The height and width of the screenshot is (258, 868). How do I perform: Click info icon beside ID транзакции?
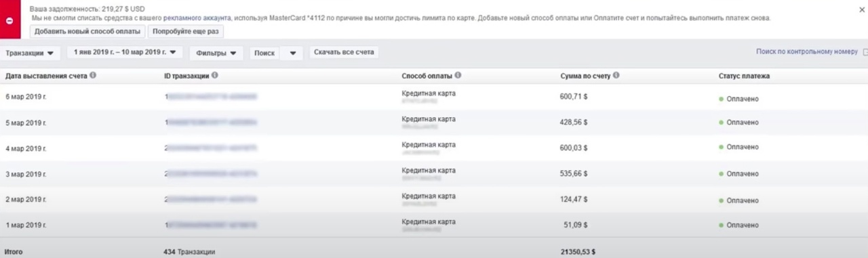(215, 76)
